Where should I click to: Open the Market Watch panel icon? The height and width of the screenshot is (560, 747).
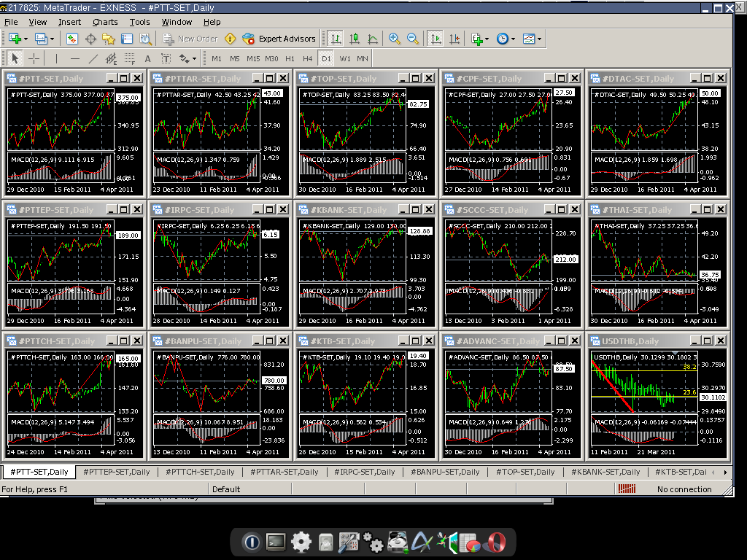click(73, 39)
